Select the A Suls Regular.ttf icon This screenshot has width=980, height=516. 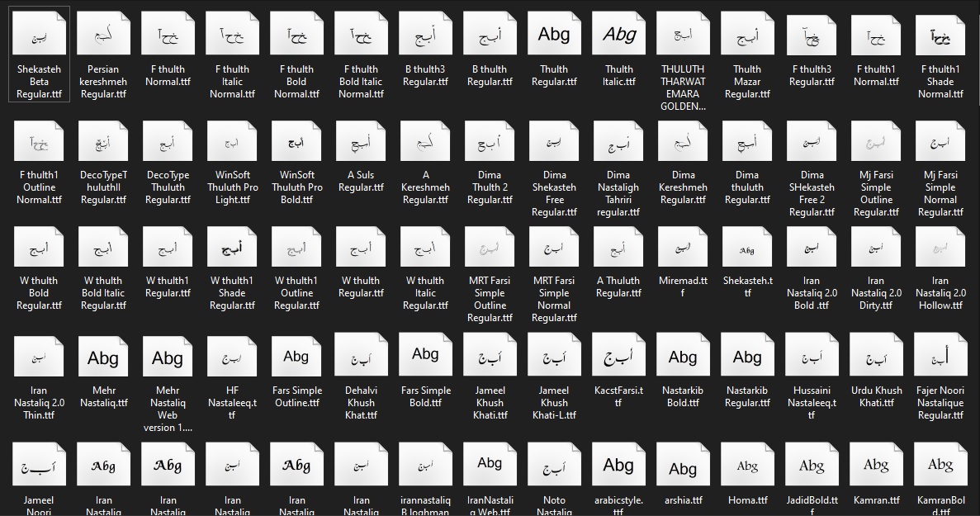(361, 141)
